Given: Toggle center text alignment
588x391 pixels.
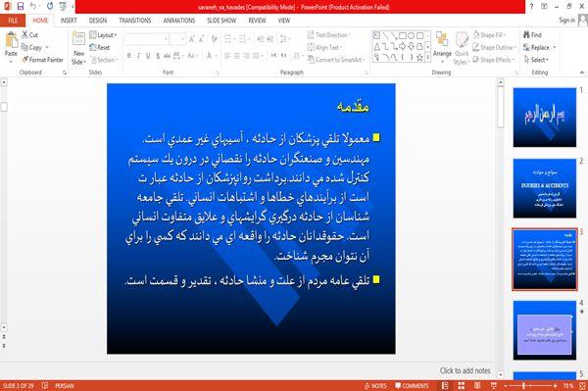Looking at the screenshot, I should (237, 56).
